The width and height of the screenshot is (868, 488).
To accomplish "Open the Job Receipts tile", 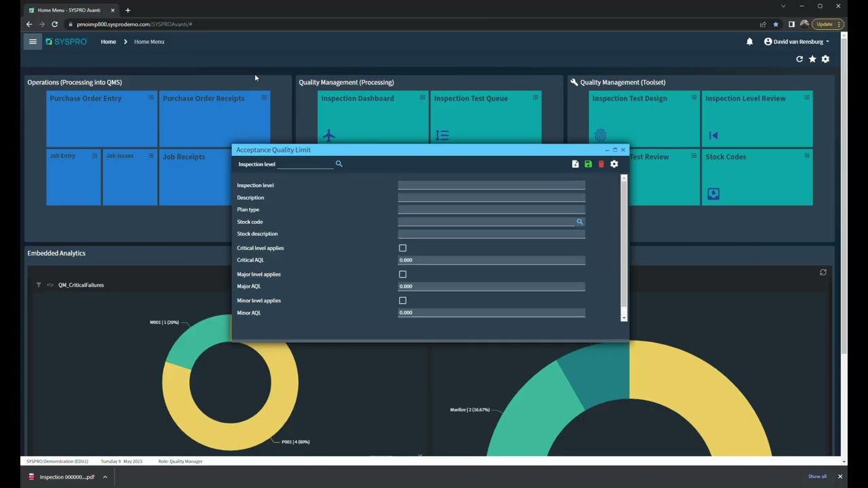I will pyautogui.click(x=195, y=178).
